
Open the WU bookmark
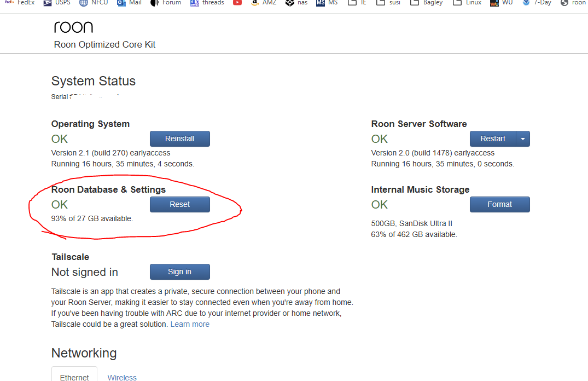(x=502, y=3)
